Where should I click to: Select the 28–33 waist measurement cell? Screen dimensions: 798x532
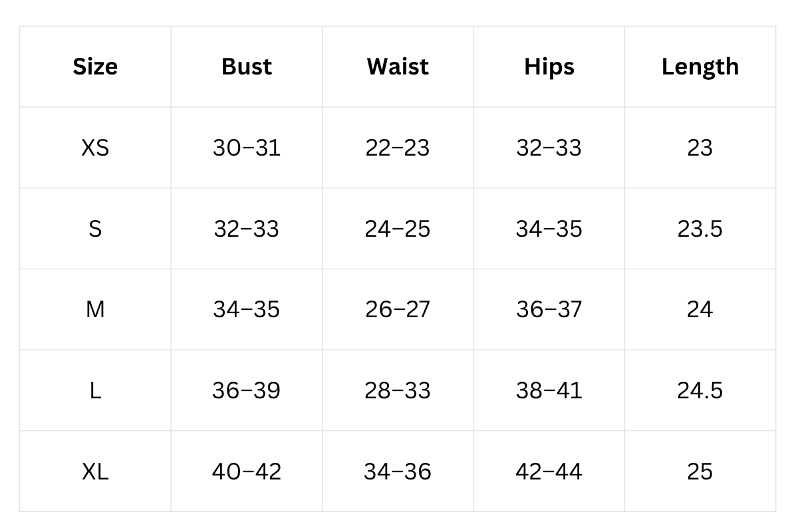[x=398, y=390]
